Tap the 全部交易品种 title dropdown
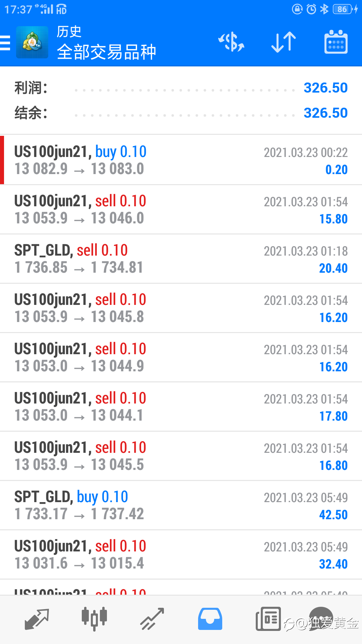Screen dimensions: 362x644 106,52
